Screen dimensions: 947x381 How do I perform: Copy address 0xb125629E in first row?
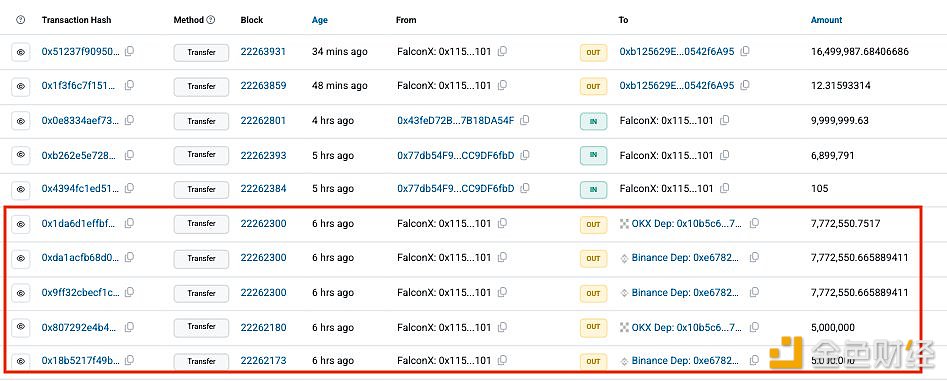click(x=745, y=52)
